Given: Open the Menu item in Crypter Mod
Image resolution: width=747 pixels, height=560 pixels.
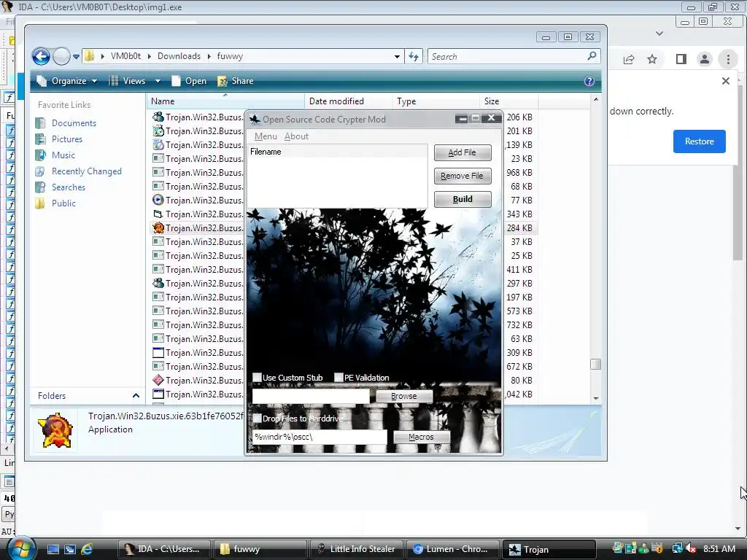Looking at the screenshot, I should pyautogui.click(x=266, y=136).
